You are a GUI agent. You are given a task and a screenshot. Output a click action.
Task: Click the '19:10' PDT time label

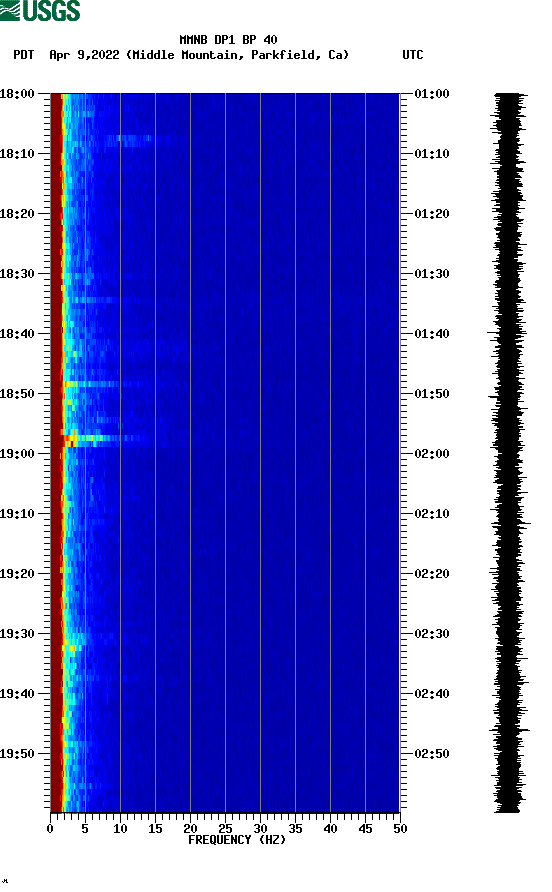pos(17,514)
